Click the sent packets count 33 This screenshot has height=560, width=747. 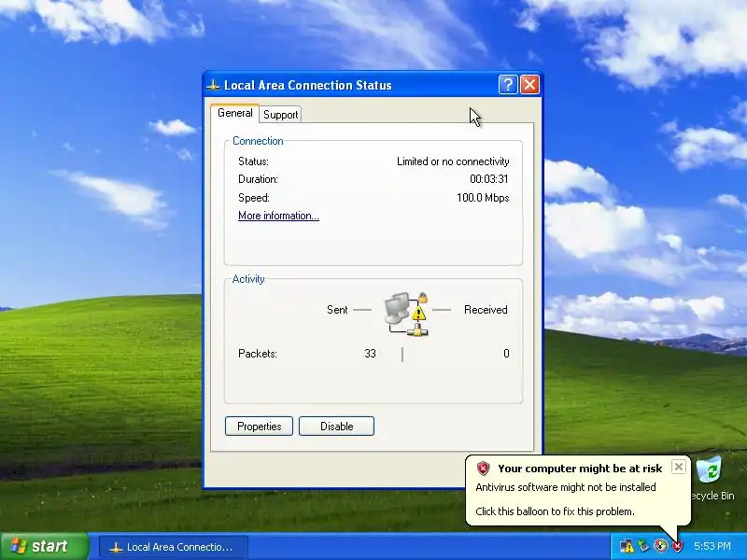[370, 354]
